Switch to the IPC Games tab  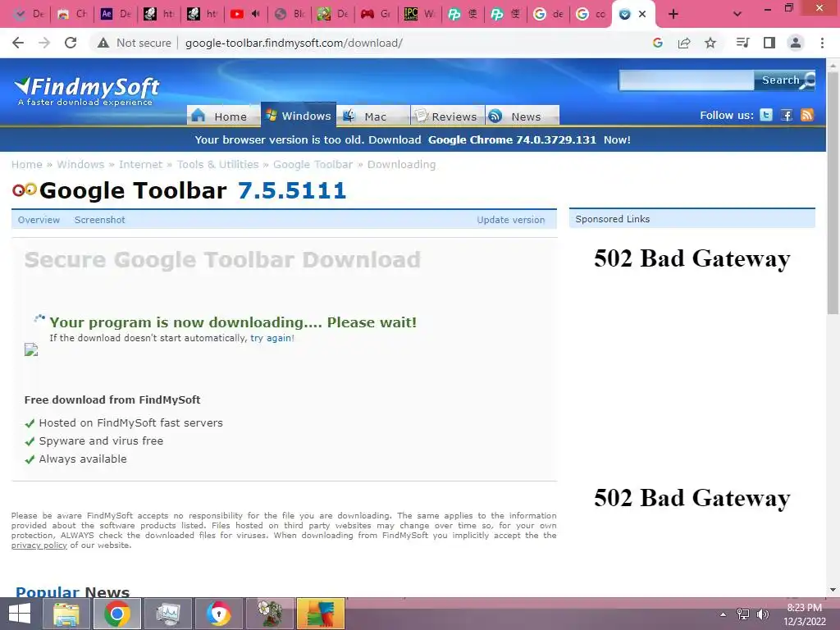pos(419,14)
